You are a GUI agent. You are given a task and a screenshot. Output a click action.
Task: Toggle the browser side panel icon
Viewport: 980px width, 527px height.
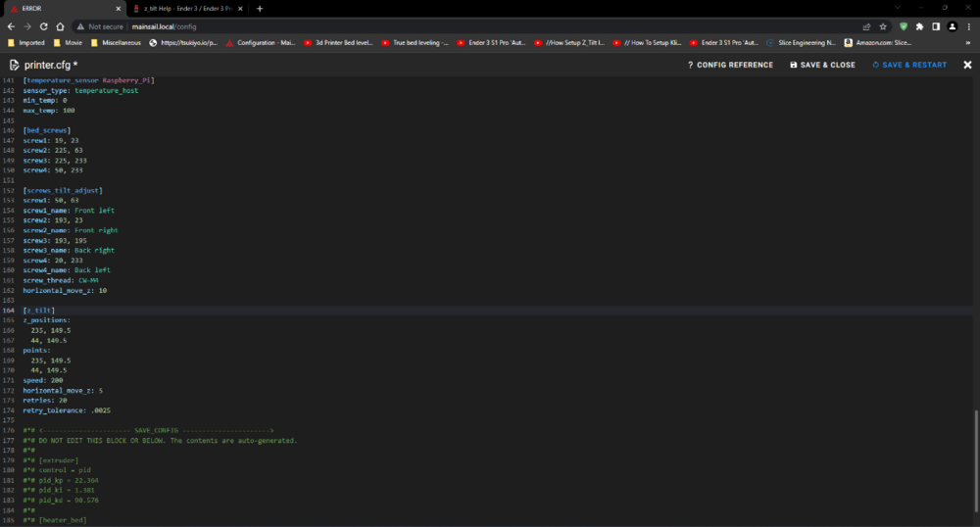pos(936,26)
